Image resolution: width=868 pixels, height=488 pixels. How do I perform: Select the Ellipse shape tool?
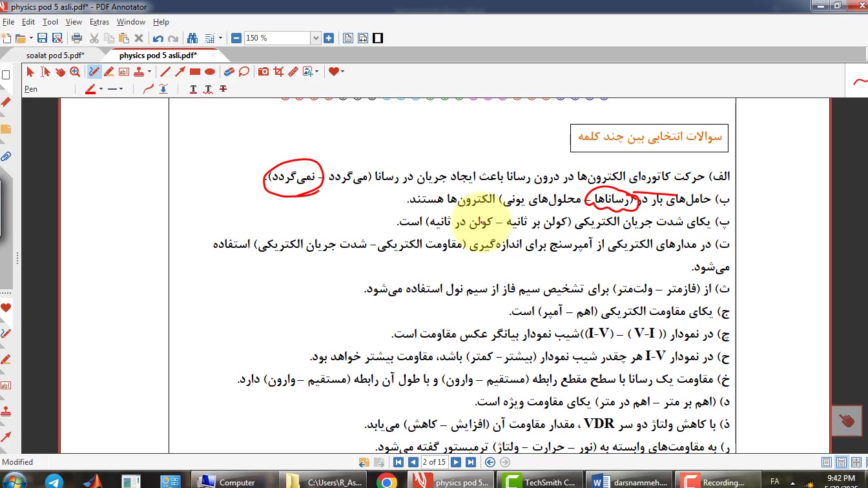coord(209,72)
